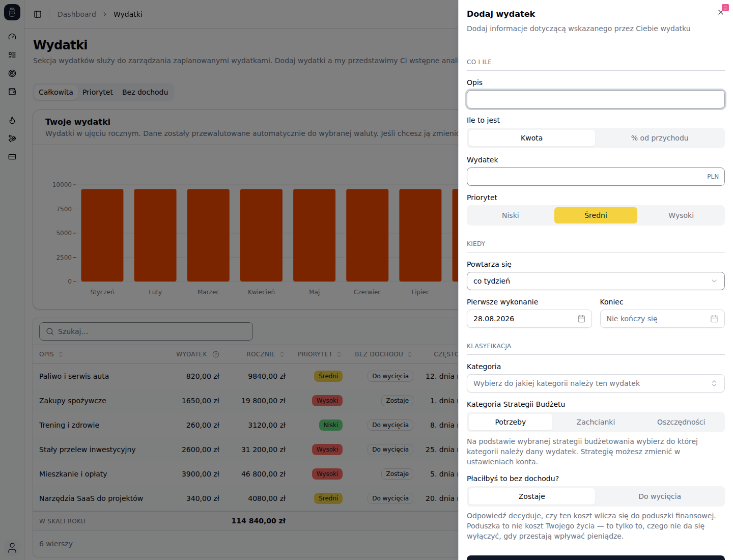Click Średni badge on Paliwo row
Image resolution: width=733 pixels, height=560 pixels.
click(x=328, y=376)
